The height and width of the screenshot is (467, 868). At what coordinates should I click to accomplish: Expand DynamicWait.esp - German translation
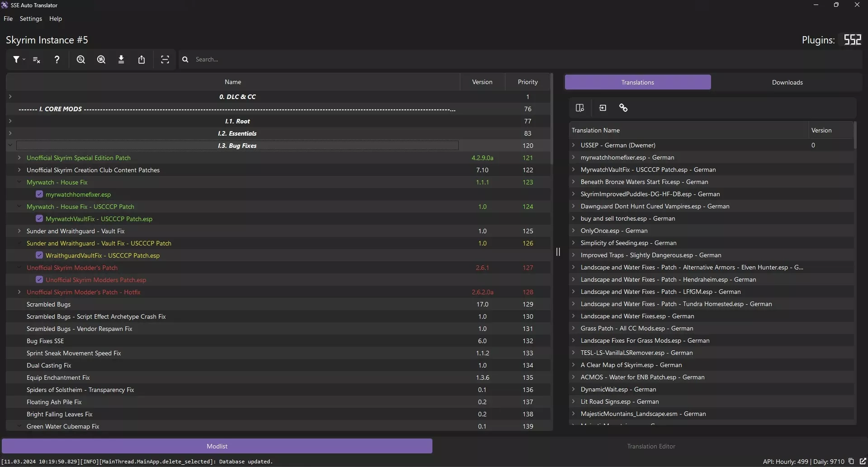574,389
